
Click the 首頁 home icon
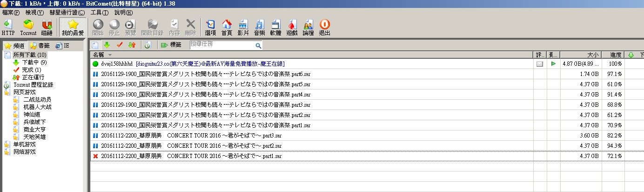tap(227, 27)
